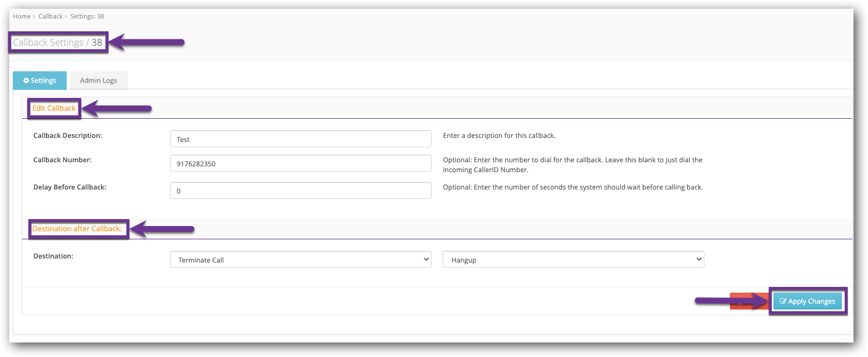Click the Edit Callback section heading

click(53, 108)
